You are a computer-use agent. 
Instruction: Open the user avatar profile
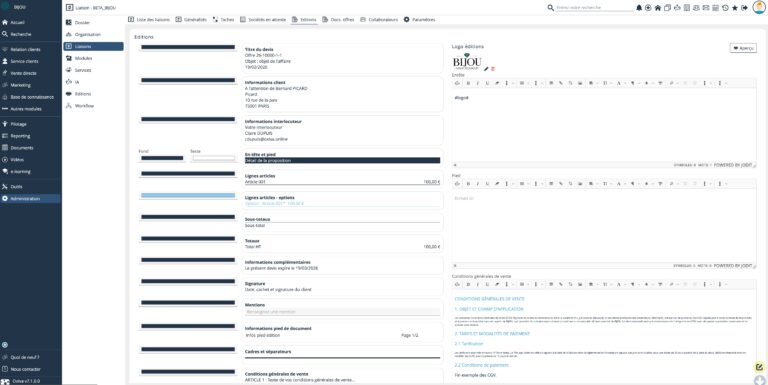759,7
